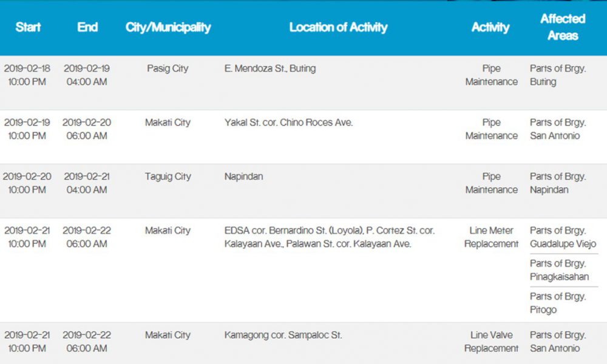Click the Affected Areas column header
This screenshot has height=364, width=607.
[563, 27]
